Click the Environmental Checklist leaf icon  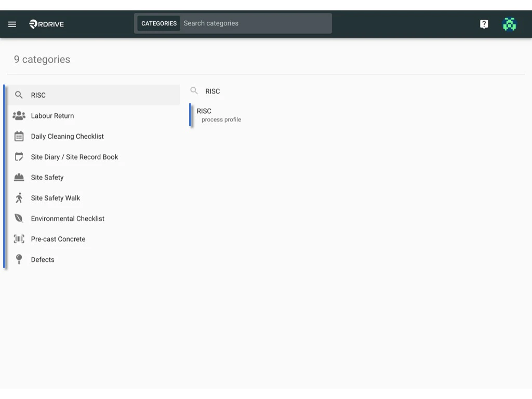point(19,218)
